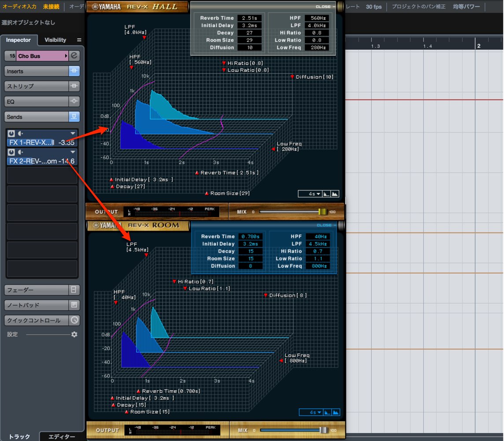Open channel settings with the 'e' button
The height and width of the screenshot is (441, 504).
(74, 56)
